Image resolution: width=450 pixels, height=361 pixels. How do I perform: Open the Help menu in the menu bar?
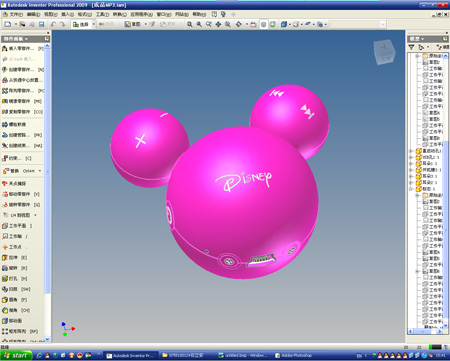199,14
